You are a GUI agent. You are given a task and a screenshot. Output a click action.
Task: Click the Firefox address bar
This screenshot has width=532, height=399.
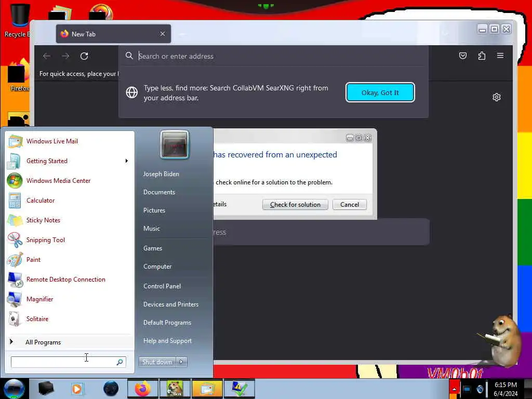pos(273,56)
